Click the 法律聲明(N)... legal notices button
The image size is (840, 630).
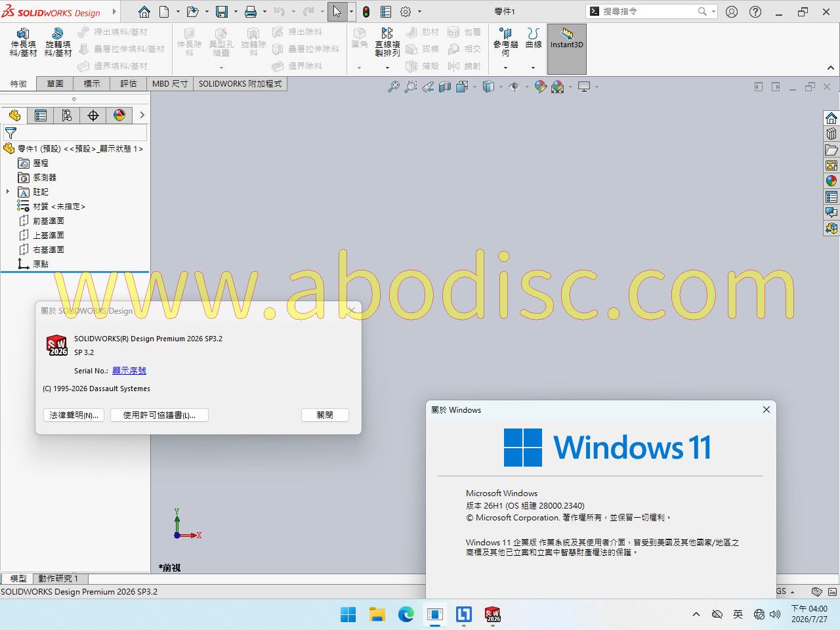click(x=74, y=415)
